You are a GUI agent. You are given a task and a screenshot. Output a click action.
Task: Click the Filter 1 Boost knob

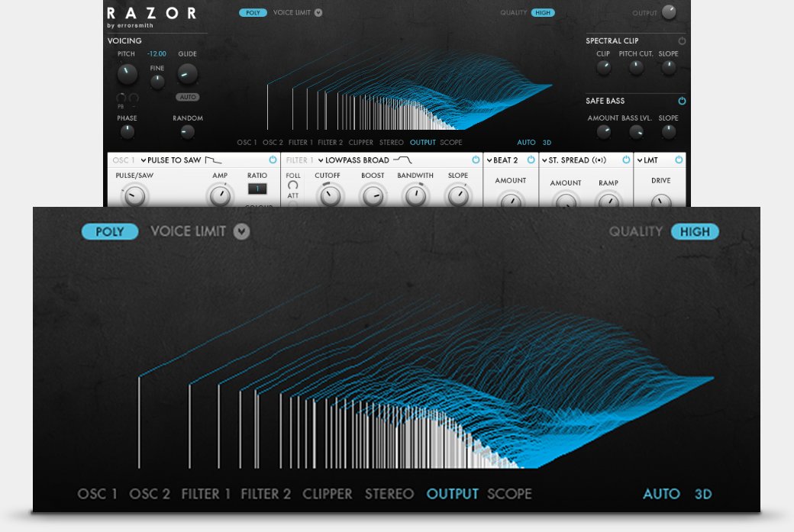click(373, 196)
